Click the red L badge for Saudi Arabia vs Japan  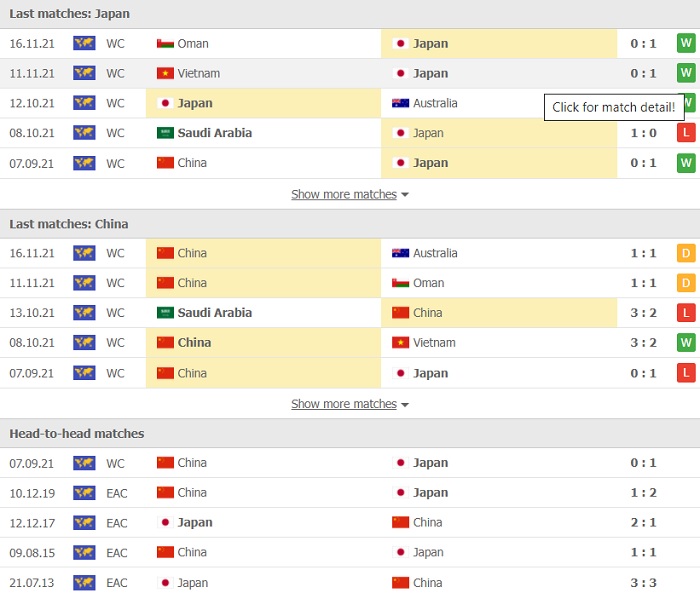click(685, 133)
